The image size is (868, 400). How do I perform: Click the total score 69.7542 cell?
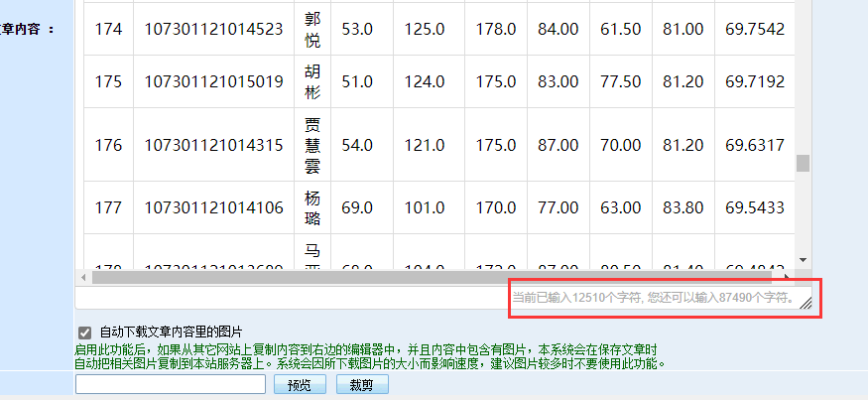(x=754, y=29)
